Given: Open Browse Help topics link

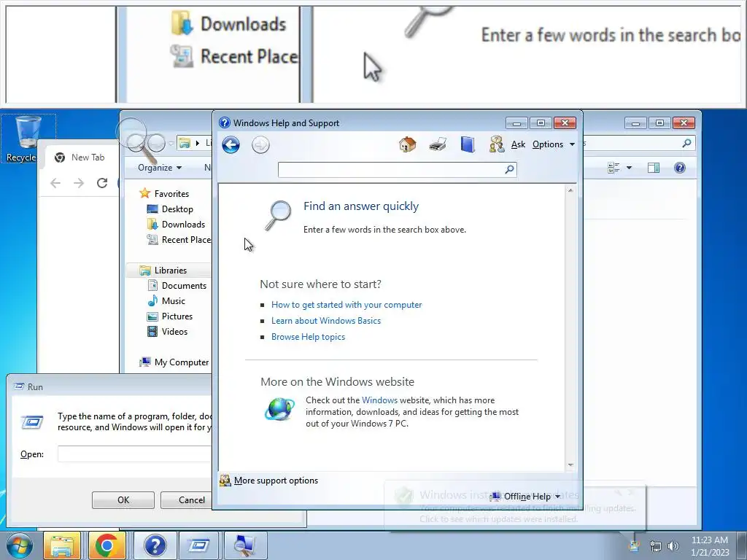Looking at the screenshot, I should 308,337.
